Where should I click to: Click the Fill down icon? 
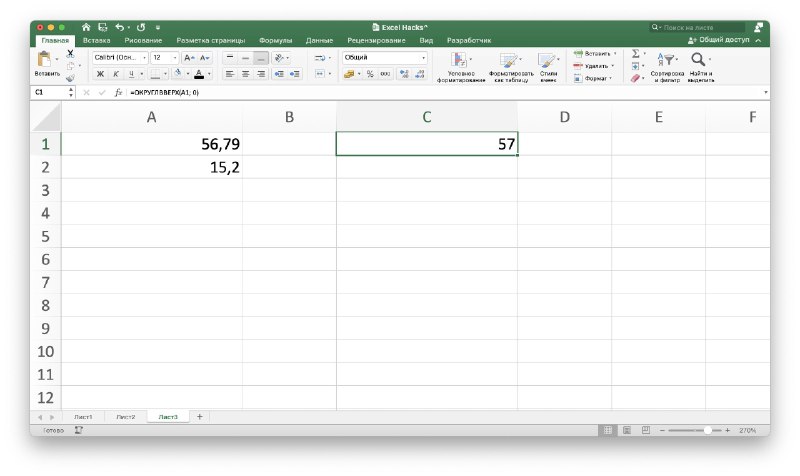click(636, 66)
